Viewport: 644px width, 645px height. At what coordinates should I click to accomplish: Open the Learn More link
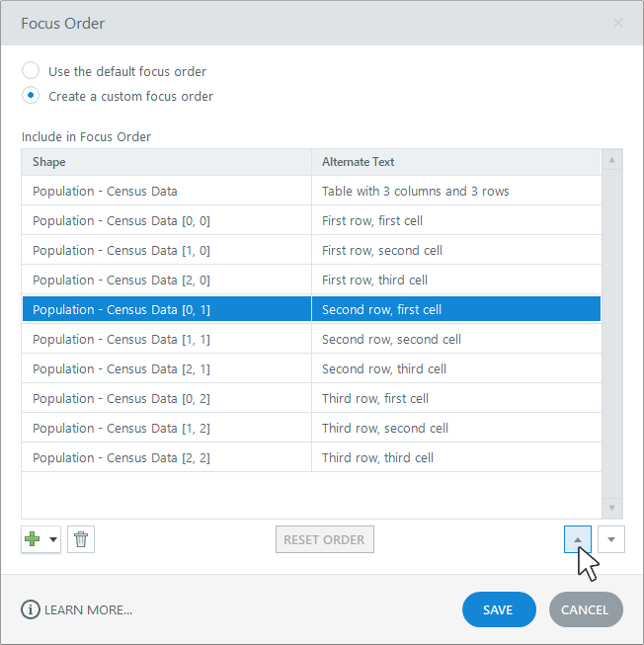point(90,609)
